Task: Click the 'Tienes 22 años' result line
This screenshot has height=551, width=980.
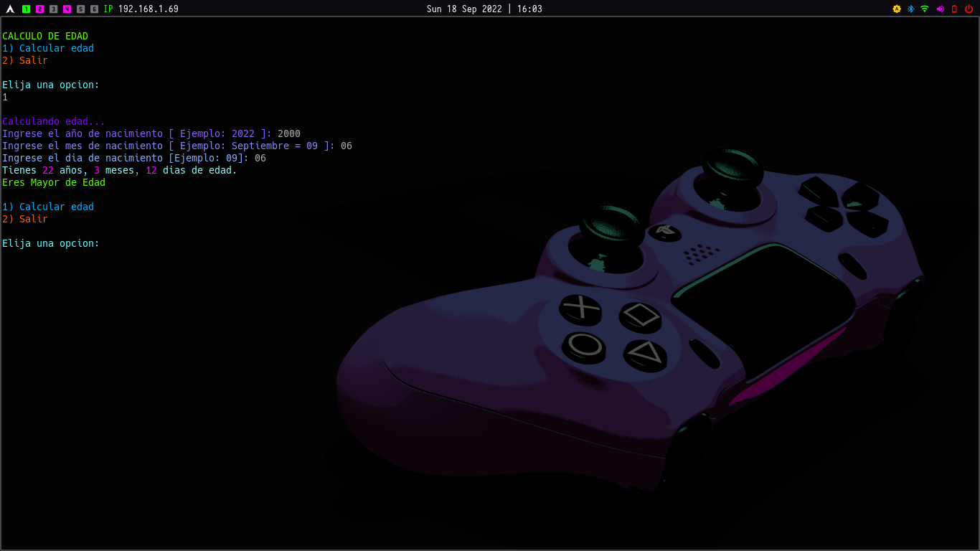Action: pos(120,170)
